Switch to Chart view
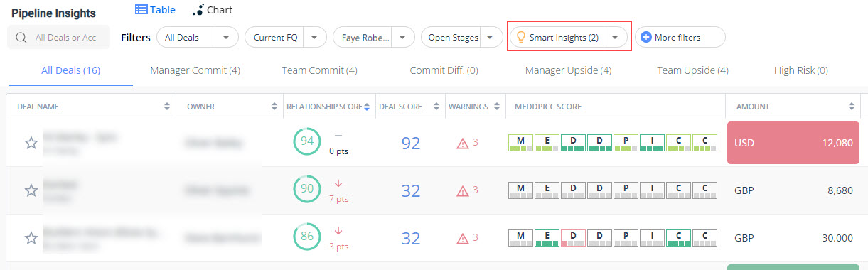Screen dimensions: 868x270 [213, 10]
